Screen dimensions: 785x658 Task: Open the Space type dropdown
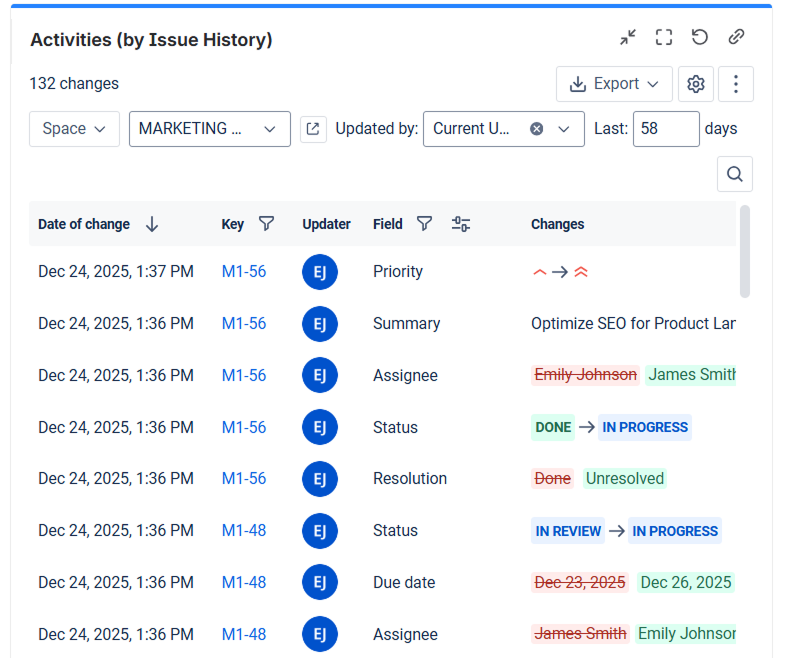[74, 129]
